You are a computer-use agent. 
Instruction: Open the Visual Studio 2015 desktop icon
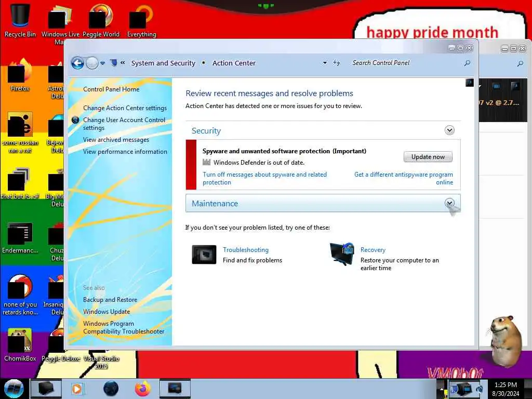click(101, 362)
